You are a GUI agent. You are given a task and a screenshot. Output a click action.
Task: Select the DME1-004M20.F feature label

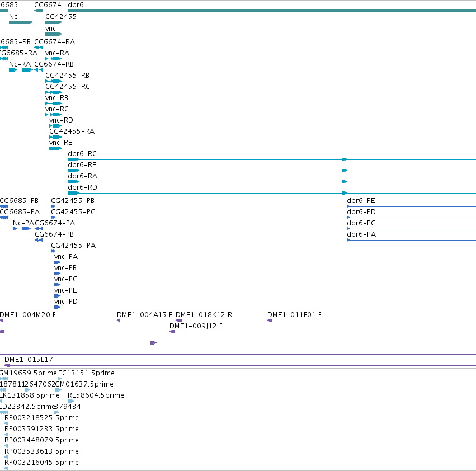[28, 314]
